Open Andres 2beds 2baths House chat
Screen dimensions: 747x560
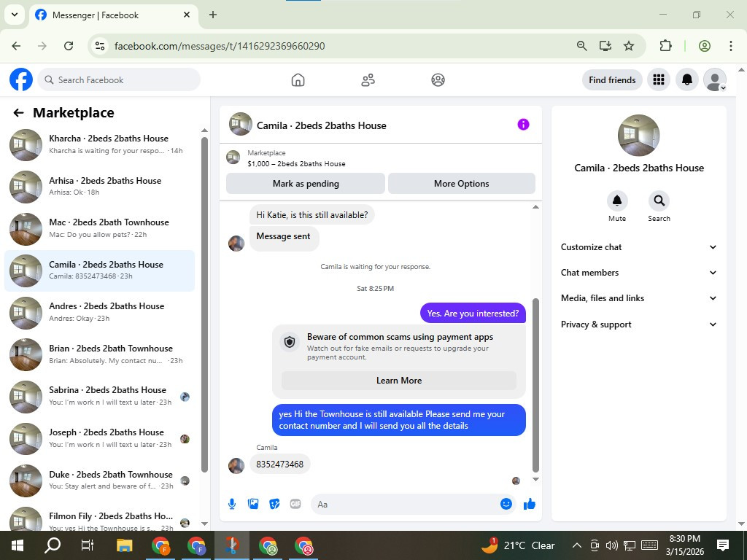99,312
